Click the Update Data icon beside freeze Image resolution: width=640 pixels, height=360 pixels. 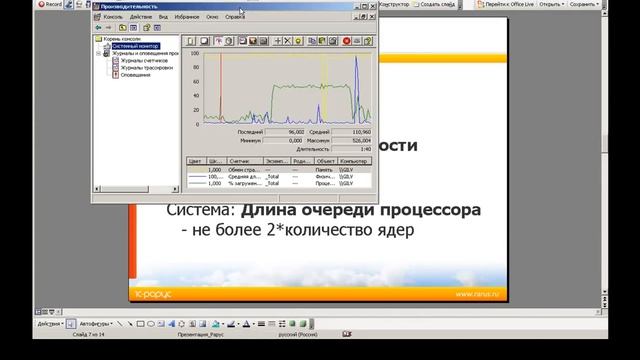tap(357, 41)
